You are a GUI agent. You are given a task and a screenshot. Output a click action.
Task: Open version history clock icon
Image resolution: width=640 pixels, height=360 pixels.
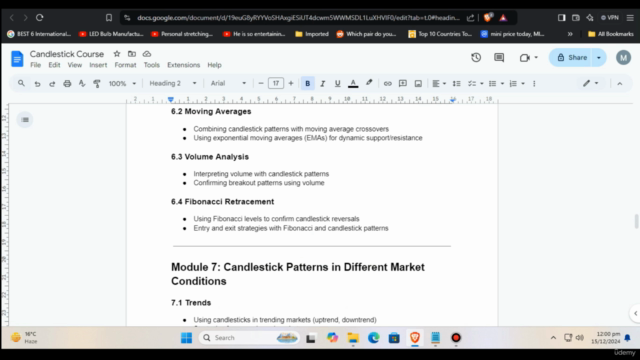click(x=476, y=58)
